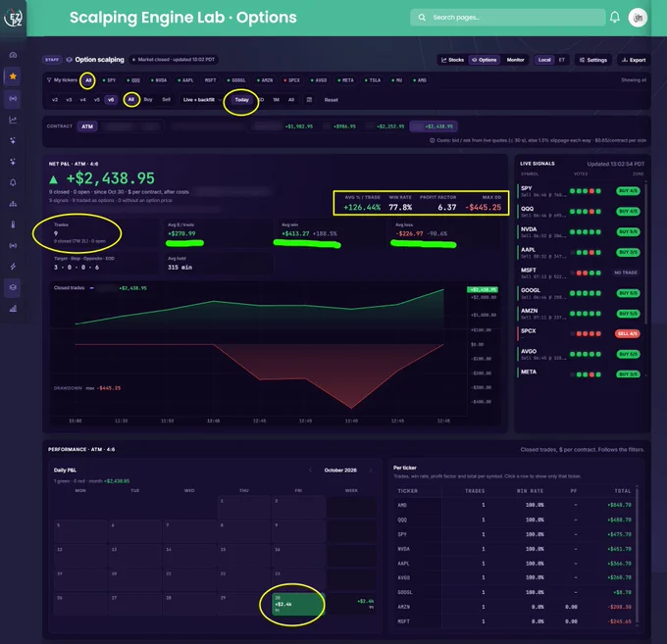Go to previous month in Daily P&L
This screenshot has height=644, width=667.
pos(311,471)
